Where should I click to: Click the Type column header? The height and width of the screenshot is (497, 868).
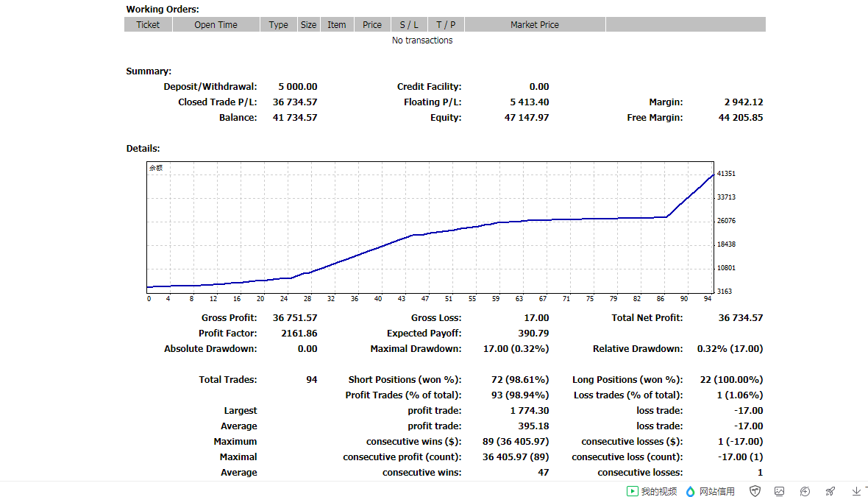(279, 24)
